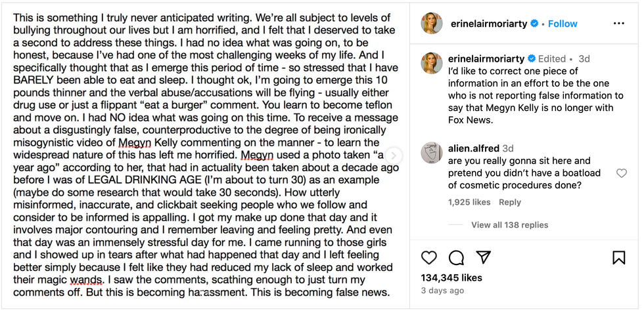Open the three-dot more options menu

(618, 24)
